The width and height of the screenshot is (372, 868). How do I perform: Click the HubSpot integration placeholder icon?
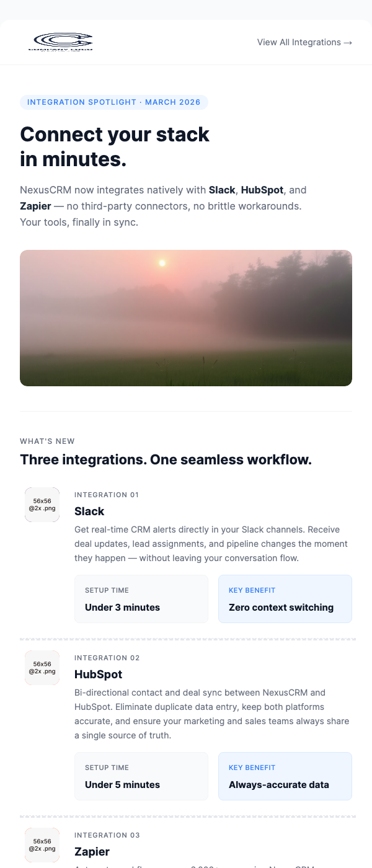(42, 668)
